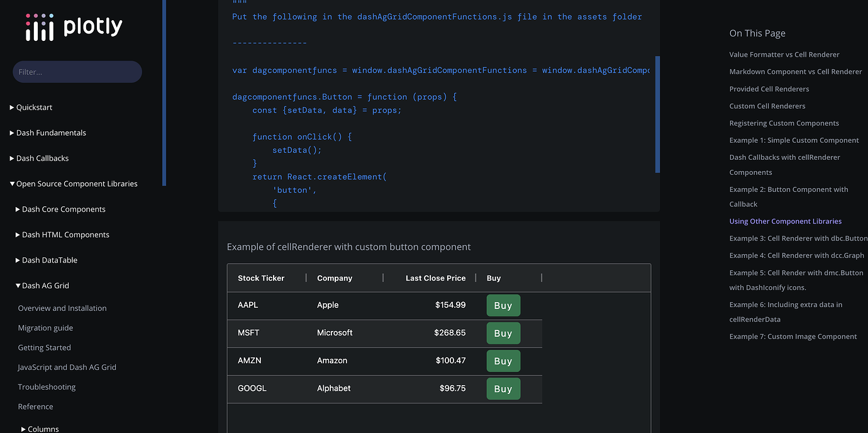Jump to Custom Cell Renderers section
The width and height of the screenshot is (868, 433).
click(767, 106)
